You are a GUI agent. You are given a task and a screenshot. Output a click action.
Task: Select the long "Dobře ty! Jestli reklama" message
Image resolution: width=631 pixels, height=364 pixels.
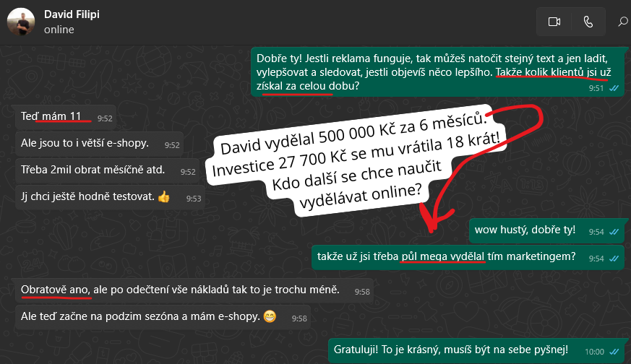coord(437,72)
